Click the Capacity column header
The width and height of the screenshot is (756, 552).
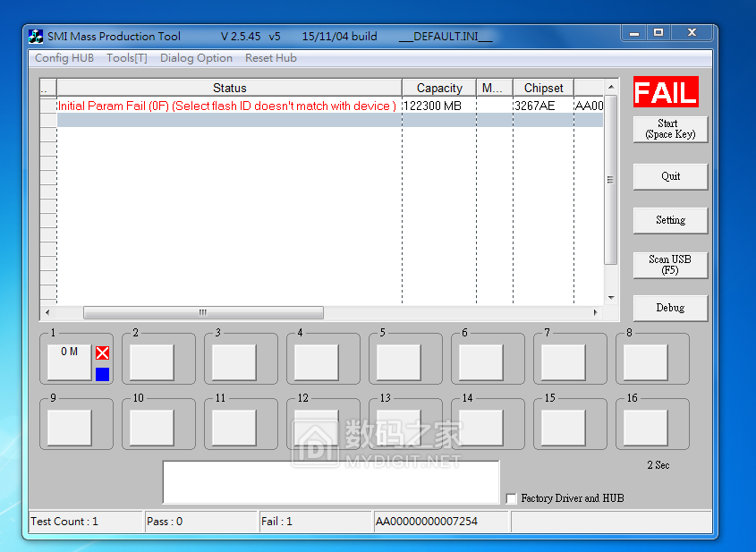(439, 88)
